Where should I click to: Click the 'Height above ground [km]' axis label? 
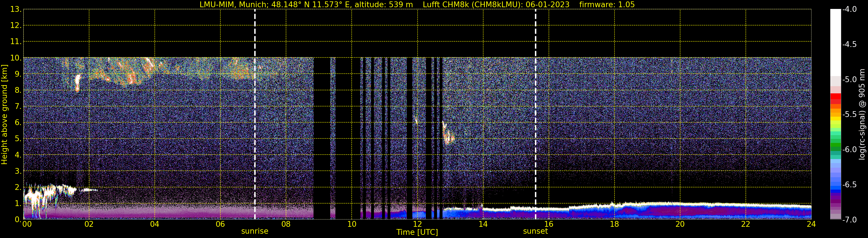(x=4, y=115)
